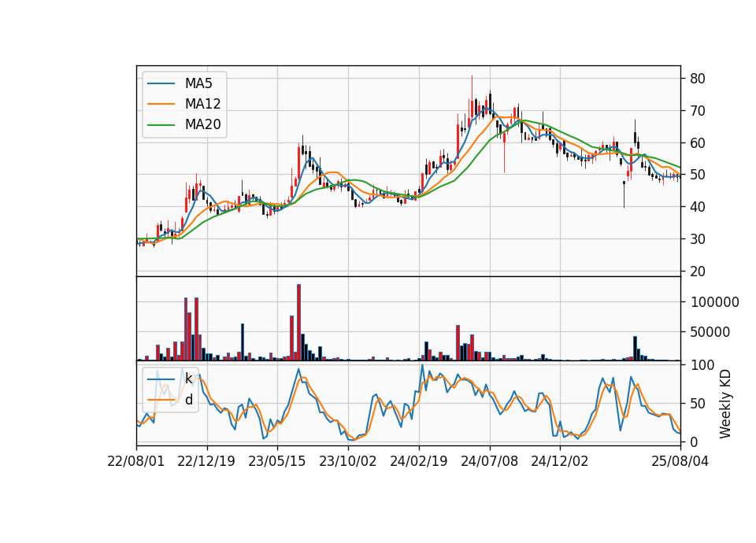Click the price axis value 80
The width and height of the screenshot is (756, 543).
point(697,79)
